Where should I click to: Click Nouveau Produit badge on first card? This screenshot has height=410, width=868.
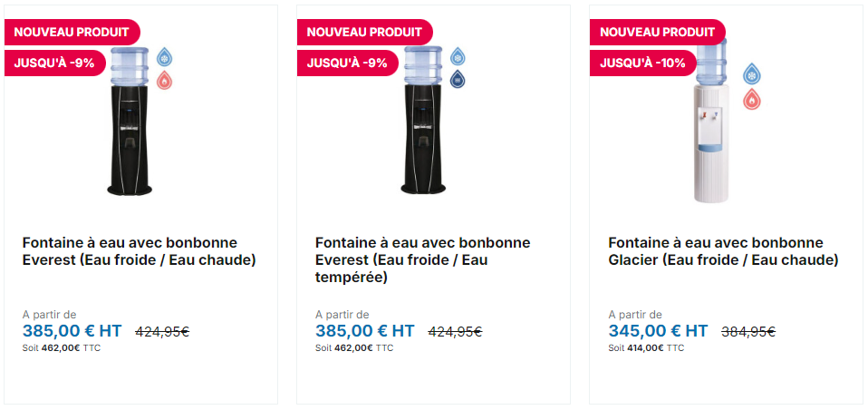pyautogui.click(x=72, y=32)
